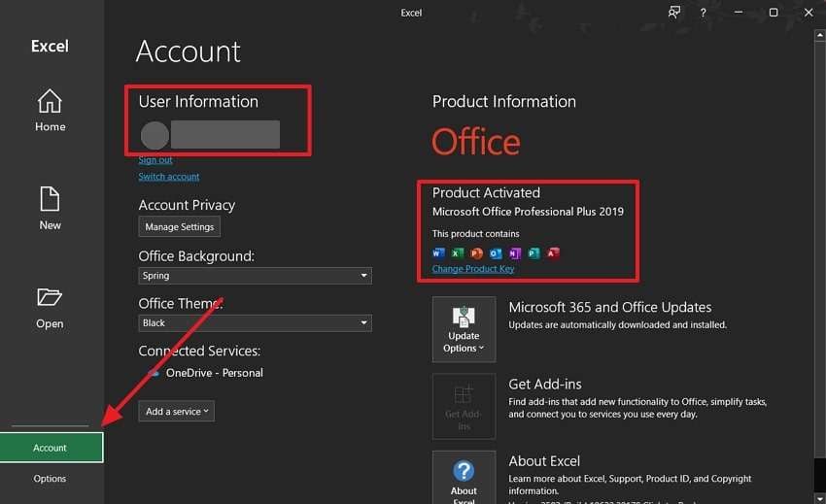Screen dimensions: 826x504
Task: Open Help question mark icon
Action: (x=703, y=13)
